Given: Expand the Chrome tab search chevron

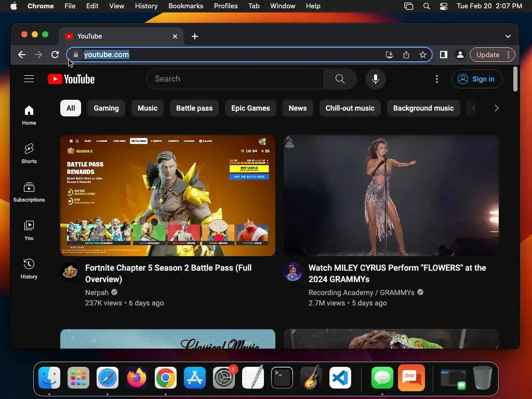Looking at the screenshot, I should pos(508,36).
